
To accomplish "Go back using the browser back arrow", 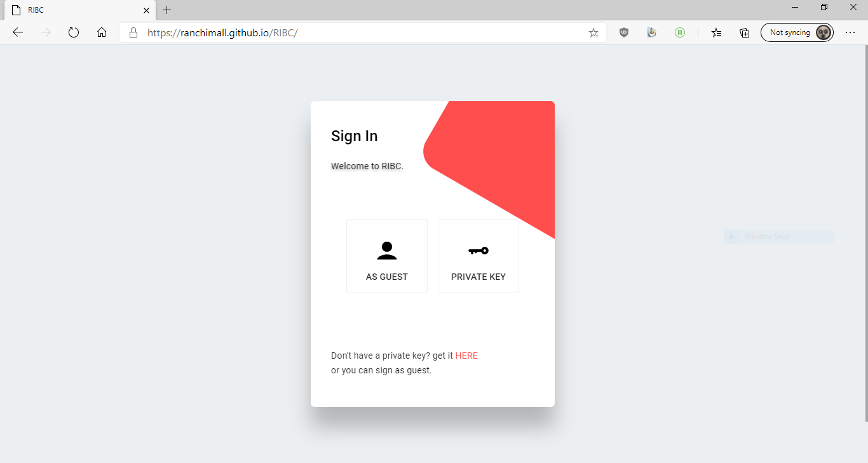I will point(18,32).
